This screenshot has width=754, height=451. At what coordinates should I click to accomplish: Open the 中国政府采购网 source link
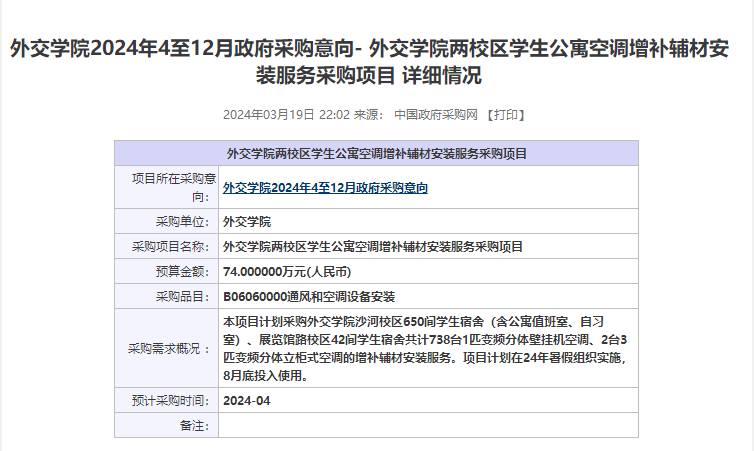click(436, 115)
